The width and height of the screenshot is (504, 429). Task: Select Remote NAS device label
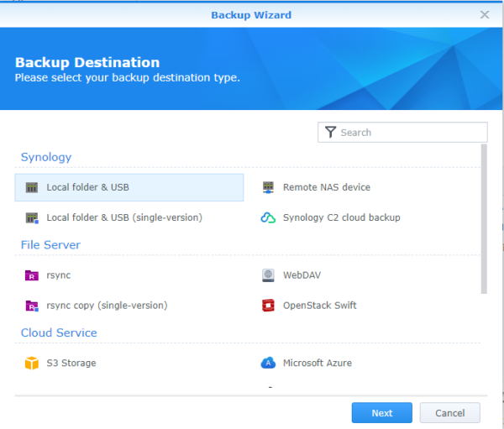pyautogui.click(x=327, y=187)
